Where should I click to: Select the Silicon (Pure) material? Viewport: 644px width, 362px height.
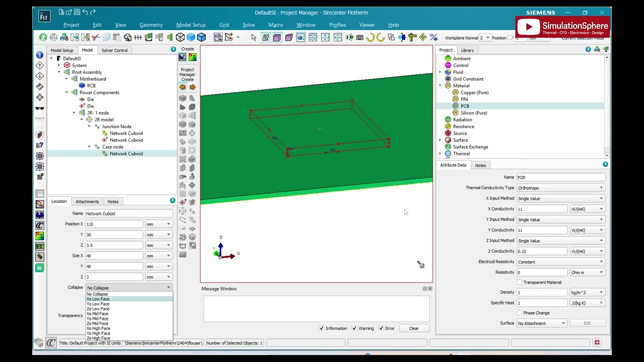tap(473, 113)
